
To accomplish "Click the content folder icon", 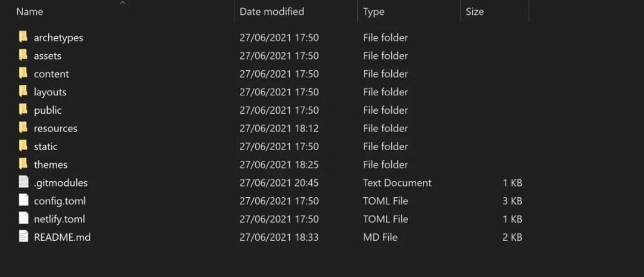I will click(x=23, y=73).
